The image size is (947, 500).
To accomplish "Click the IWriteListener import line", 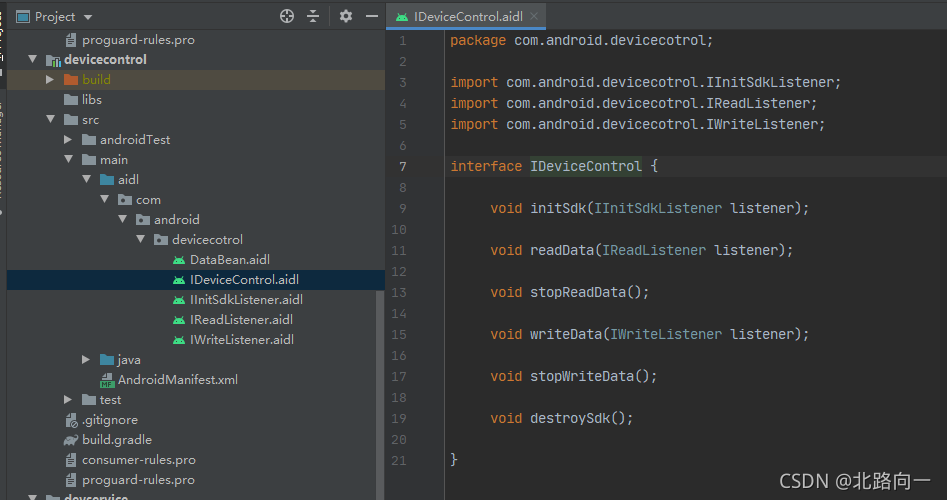I will [x=638, y=124].
